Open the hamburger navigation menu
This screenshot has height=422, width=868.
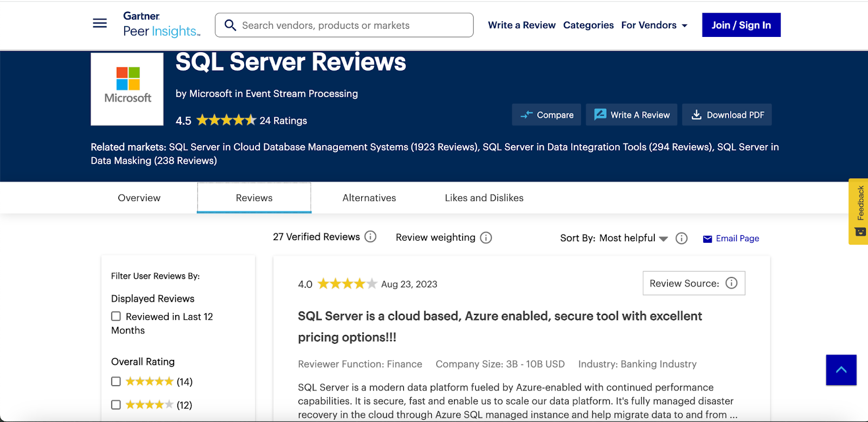point(100,23)
